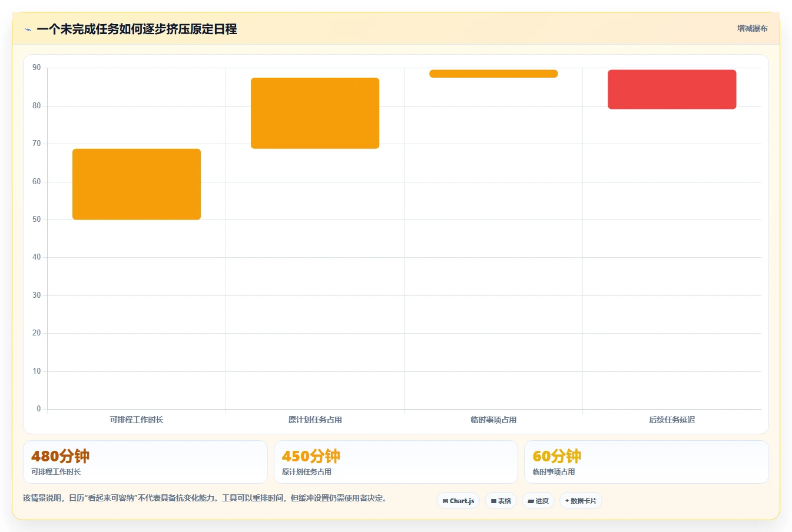Click the 进度 tag chip
792x532 pixels.
[x=538, y=501]
